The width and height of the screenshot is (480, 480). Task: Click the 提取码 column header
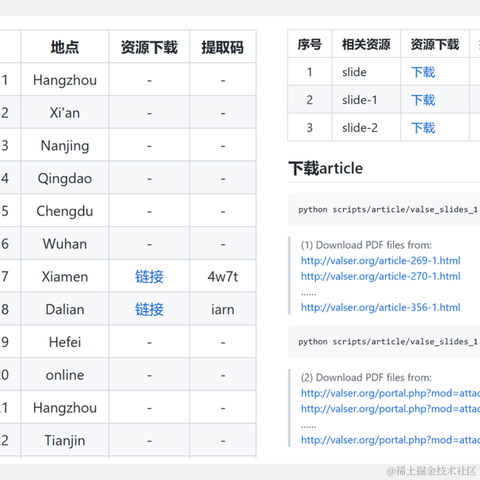[x=223, y=47]
